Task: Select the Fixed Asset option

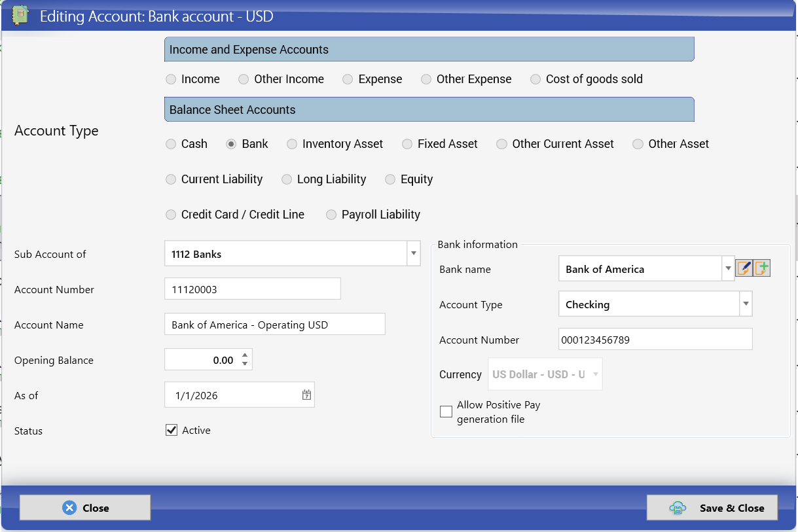Action: [407, 144]
